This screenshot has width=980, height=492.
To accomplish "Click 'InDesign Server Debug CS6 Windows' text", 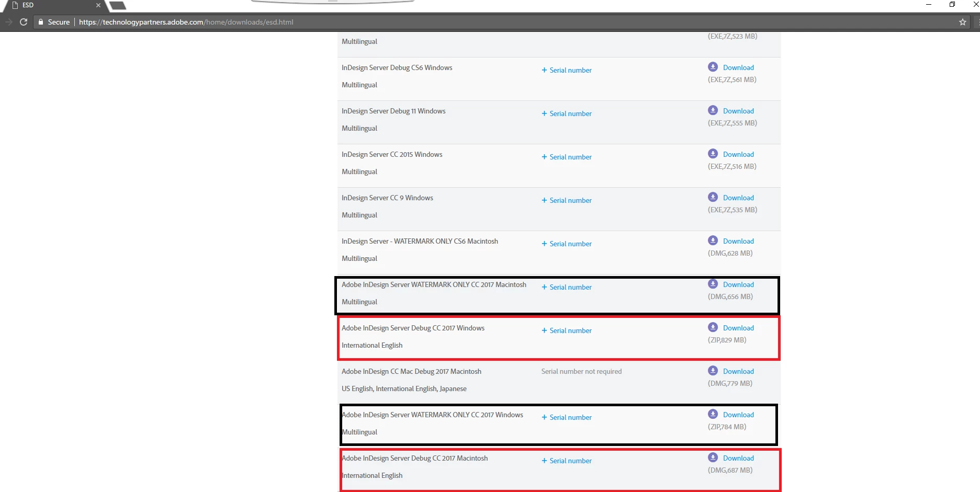I will click(x=397, y=67).
